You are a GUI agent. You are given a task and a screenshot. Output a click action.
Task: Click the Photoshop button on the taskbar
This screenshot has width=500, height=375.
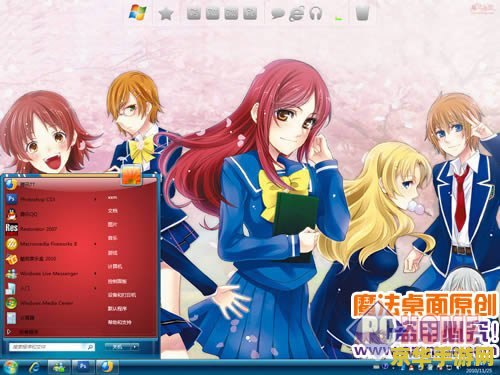(83, 367)
